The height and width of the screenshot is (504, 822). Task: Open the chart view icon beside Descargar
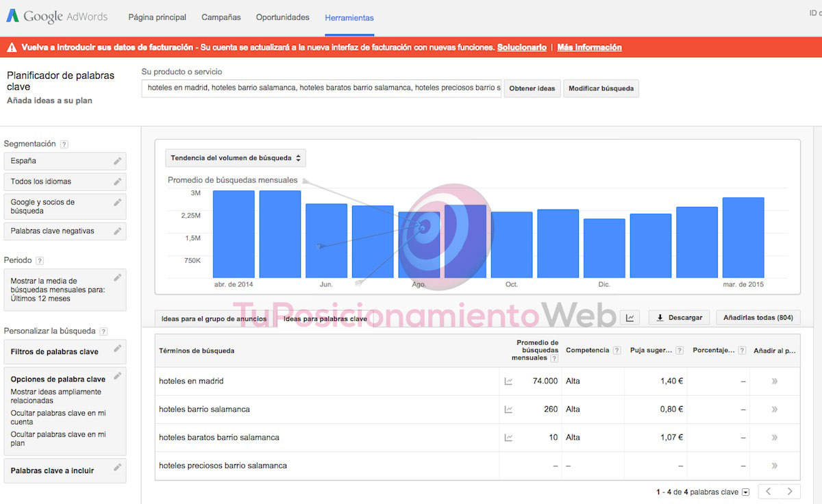630,318
